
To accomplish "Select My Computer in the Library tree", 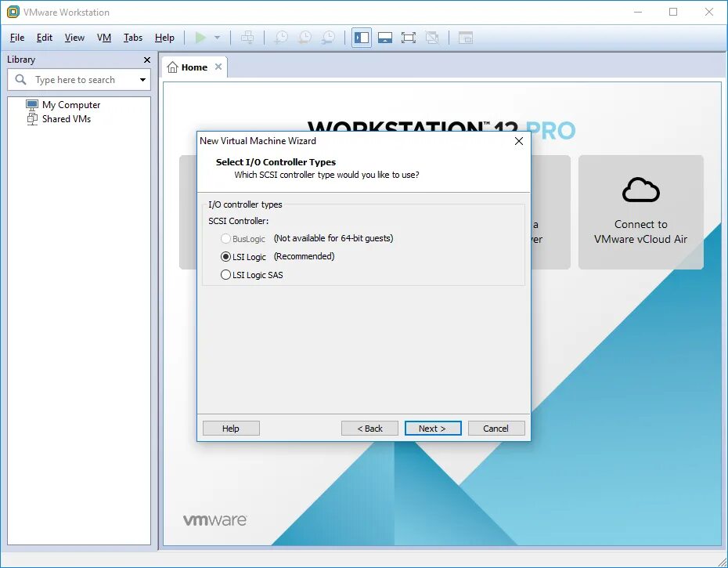I will coord(71,105).
